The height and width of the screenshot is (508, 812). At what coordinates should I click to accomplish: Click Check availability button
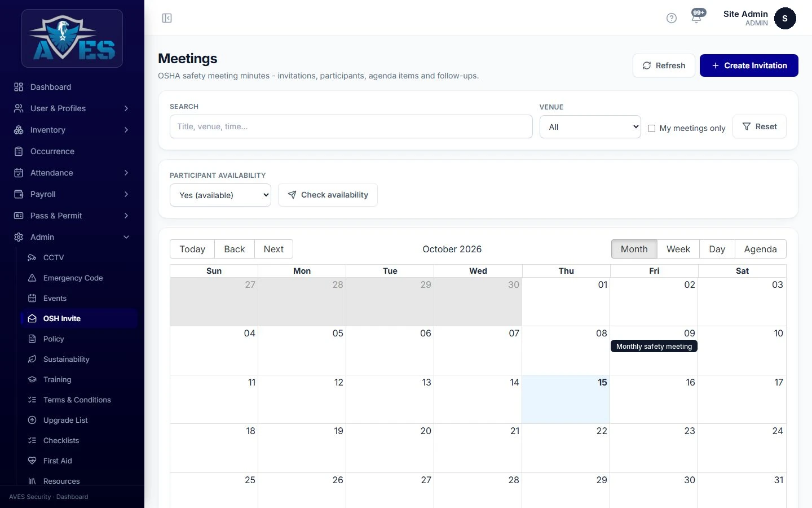(x=328, y=195)
